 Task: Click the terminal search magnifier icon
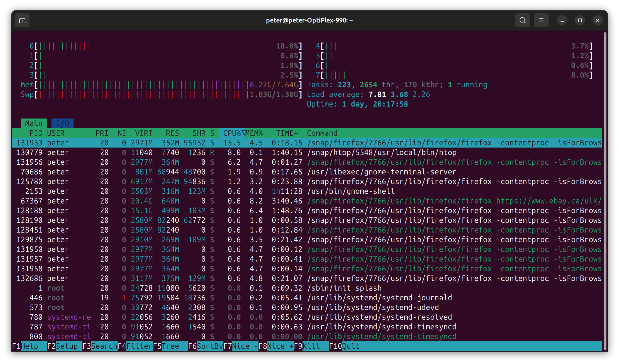point(522,20)
